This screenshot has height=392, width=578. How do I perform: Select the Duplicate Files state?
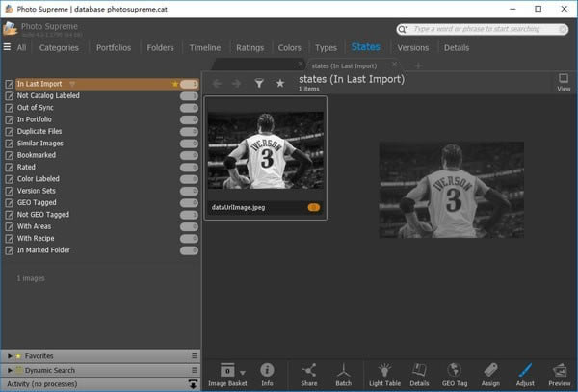[x=40, y=131]
